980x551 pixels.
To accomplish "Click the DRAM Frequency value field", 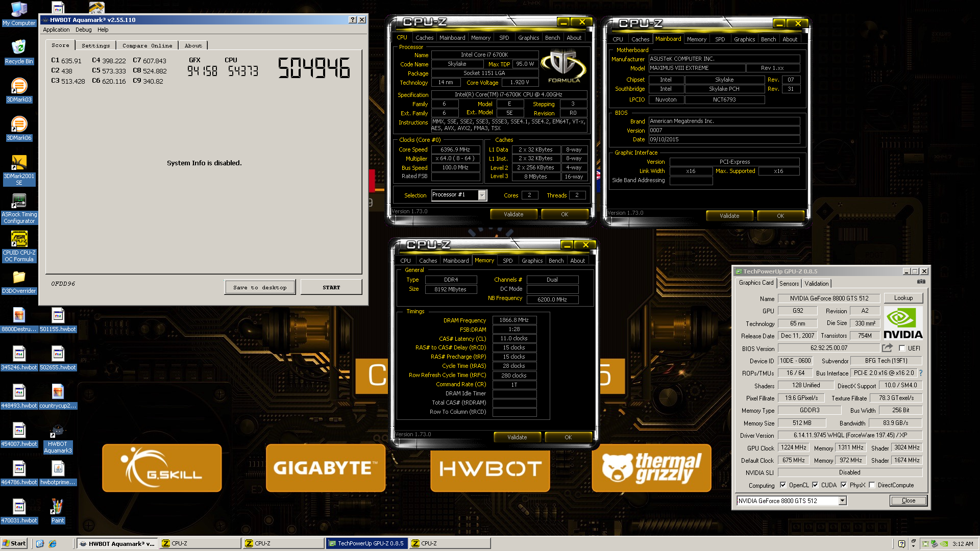I will pos(514,320).
